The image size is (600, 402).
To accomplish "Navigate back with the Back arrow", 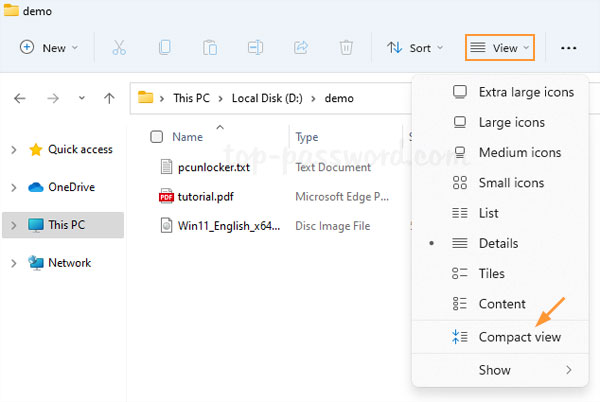I will 20,98.
